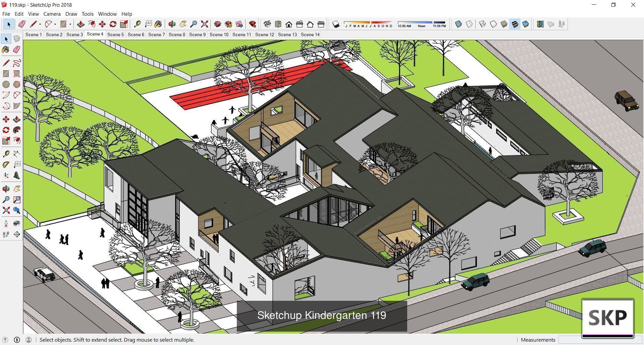Select Make Component tool in left toolbar
Image resolution: width=644 pixels, height=345 pixels.
click(x=16, y=39)
